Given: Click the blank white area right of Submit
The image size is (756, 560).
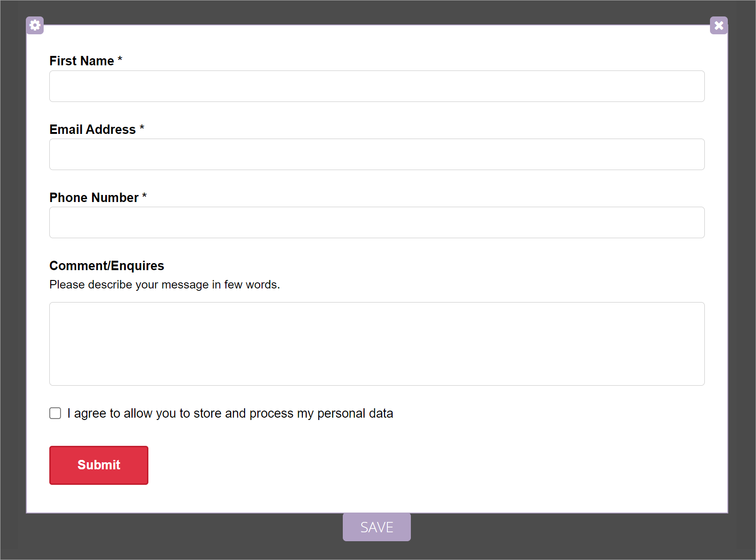Looking at the screenshot, I should 423,465.
